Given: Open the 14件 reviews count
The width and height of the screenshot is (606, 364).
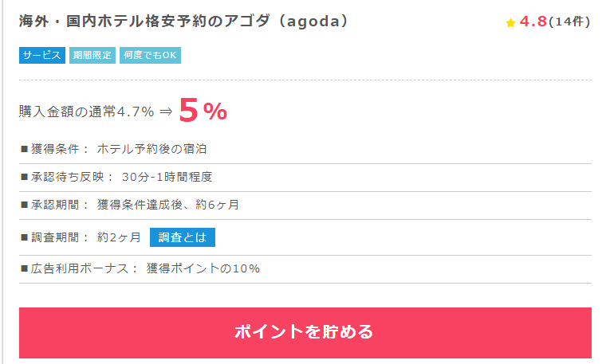Looking at the screenshot, I should pos(569,22).
